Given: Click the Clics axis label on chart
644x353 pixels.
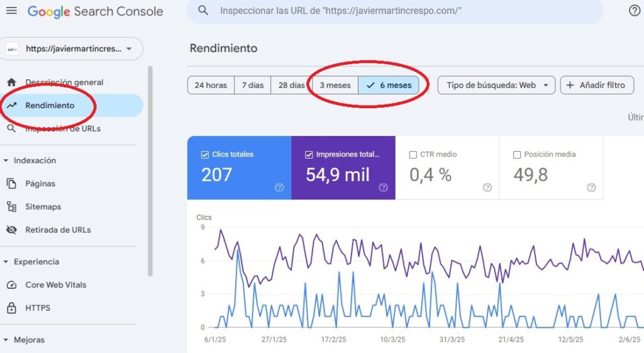Looking at the screenshot, I should coord(204,217).
